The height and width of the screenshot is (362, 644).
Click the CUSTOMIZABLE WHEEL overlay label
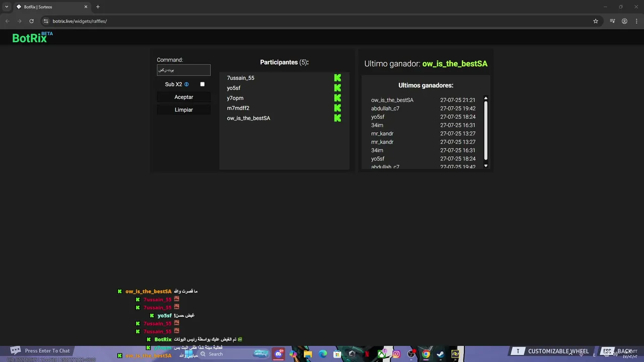click(x=558, y=351)
